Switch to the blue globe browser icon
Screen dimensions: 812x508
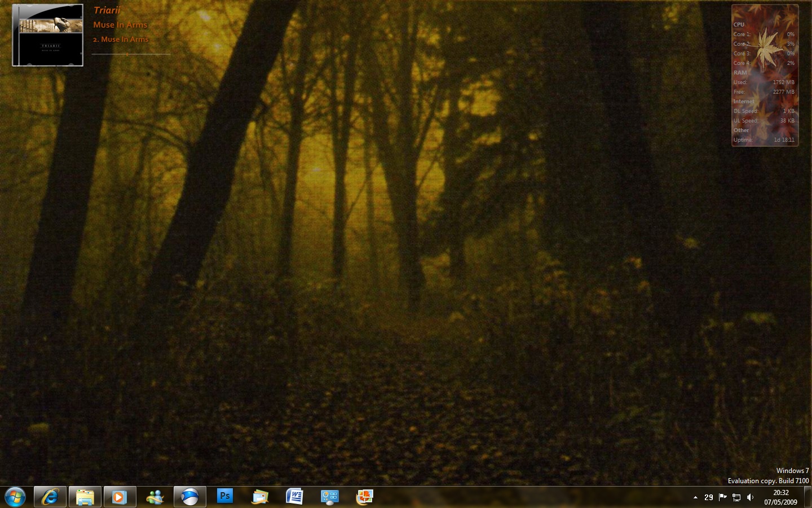coord(190,497)
